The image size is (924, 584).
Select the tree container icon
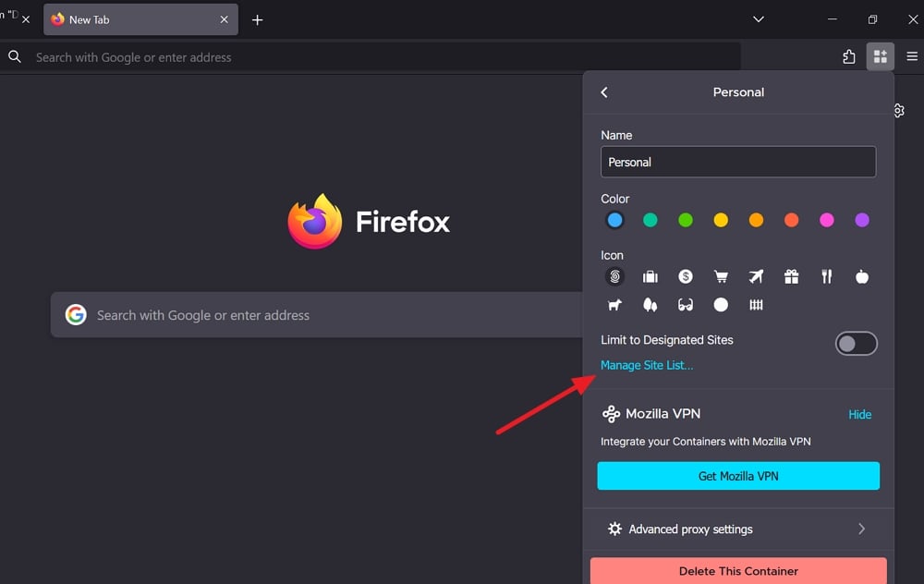tap(650, 305)
